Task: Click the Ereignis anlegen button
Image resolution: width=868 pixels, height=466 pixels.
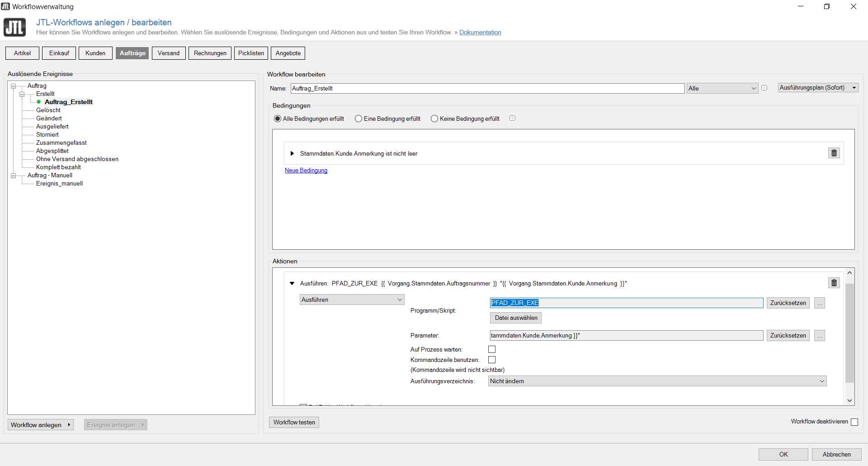Action: (115, 425)
